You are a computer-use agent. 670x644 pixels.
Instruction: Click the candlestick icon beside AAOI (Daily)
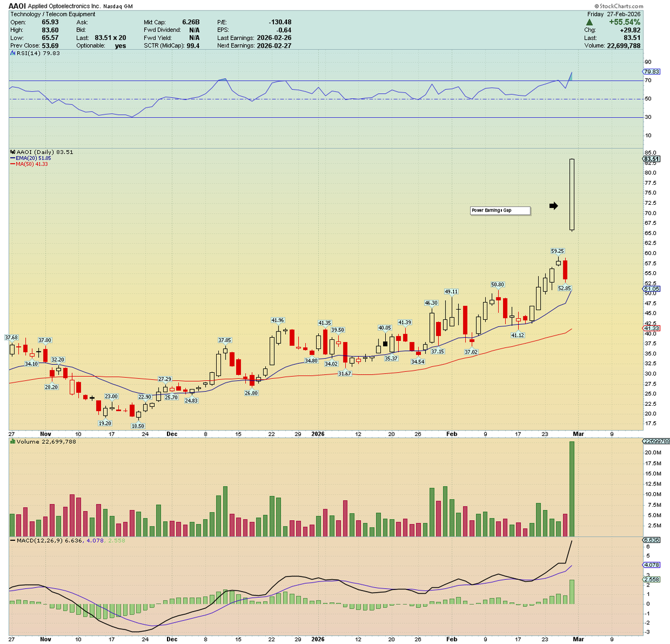click(12, 152)
